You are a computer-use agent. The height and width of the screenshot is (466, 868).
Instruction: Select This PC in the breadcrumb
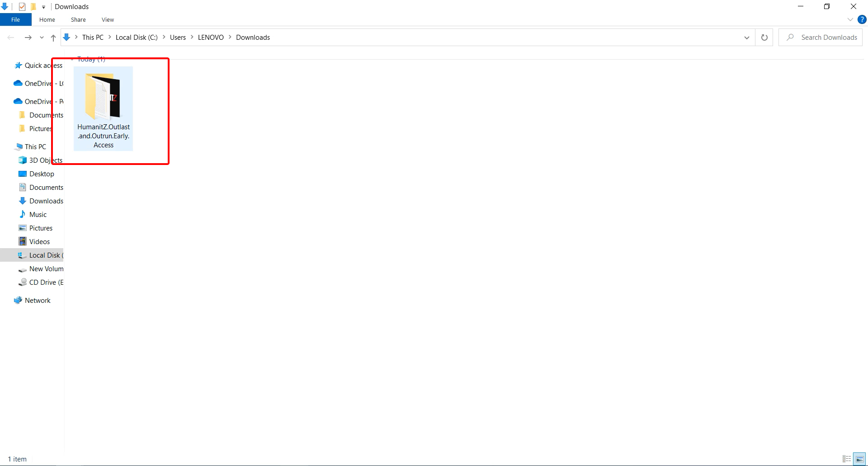tap(93, 38)
